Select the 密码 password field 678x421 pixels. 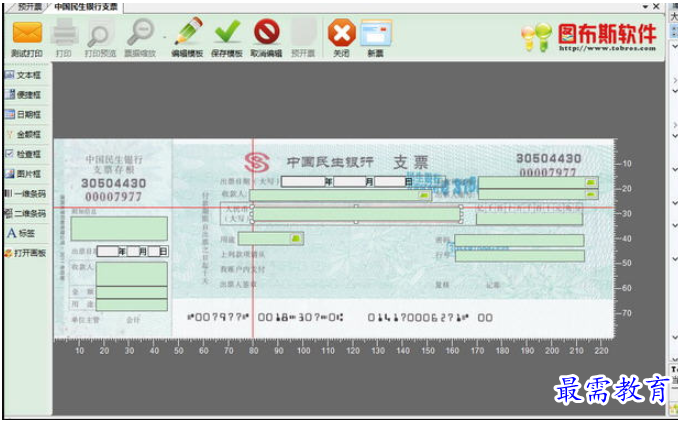coord(519,240)
